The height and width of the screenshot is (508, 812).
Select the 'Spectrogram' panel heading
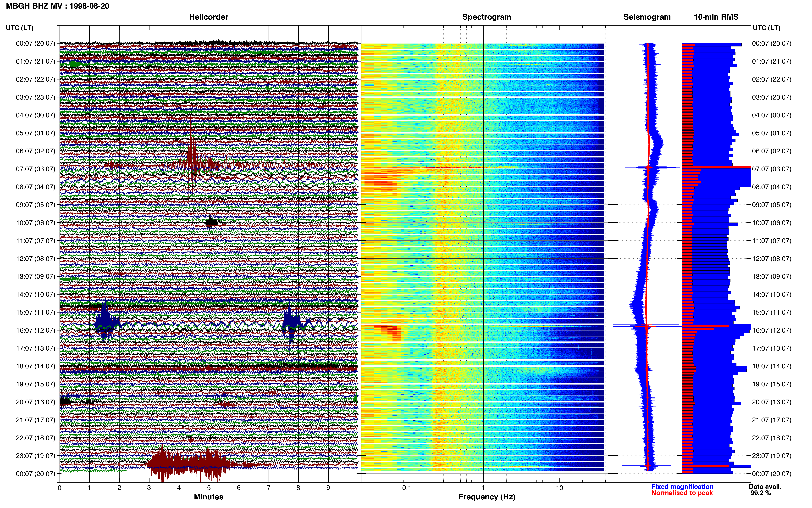click(487, 17)
